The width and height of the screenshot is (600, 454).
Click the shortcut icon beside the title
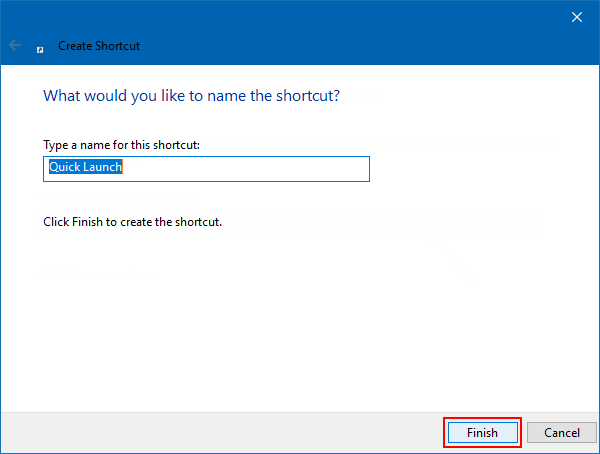[40, 49]
